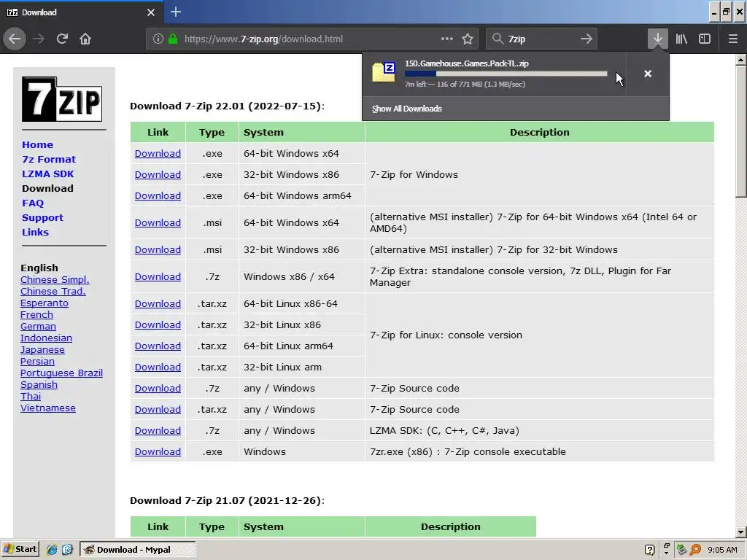This screenshot has width=747, height=560.
Task: Click the second quick launch icon
Action: (x=67, y=550)
